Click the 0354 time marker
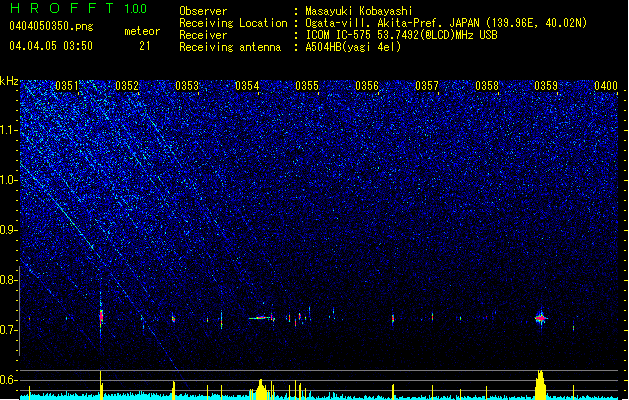Screen dimensions: 629x400 point(247,86)
